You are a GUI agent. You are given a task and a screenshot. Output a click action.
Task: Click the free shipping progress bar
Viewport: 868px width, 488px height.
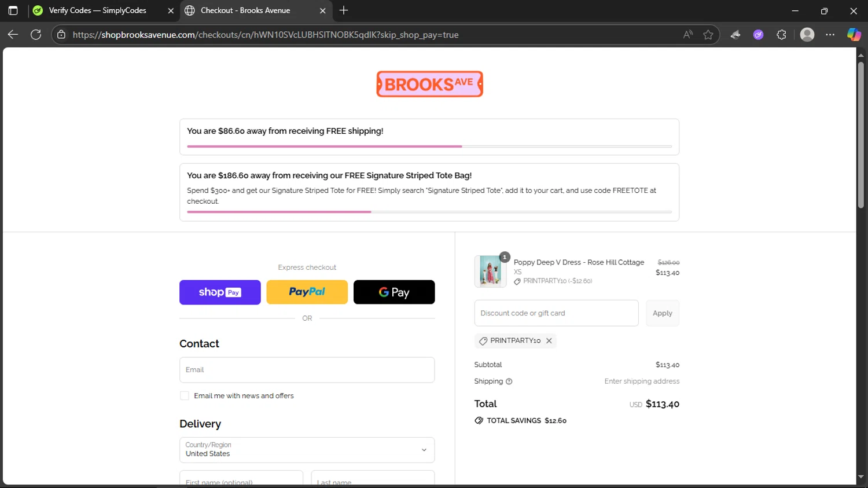429,146
